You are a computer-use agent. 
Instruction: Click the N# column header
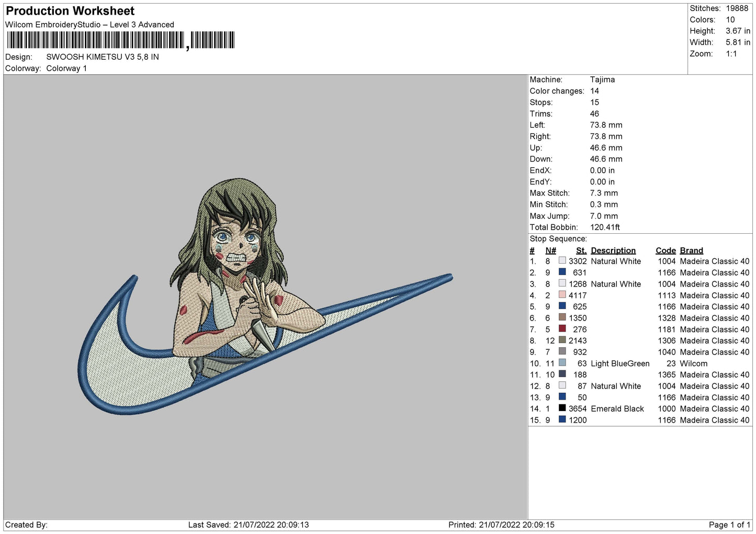(x=550, y=251)
